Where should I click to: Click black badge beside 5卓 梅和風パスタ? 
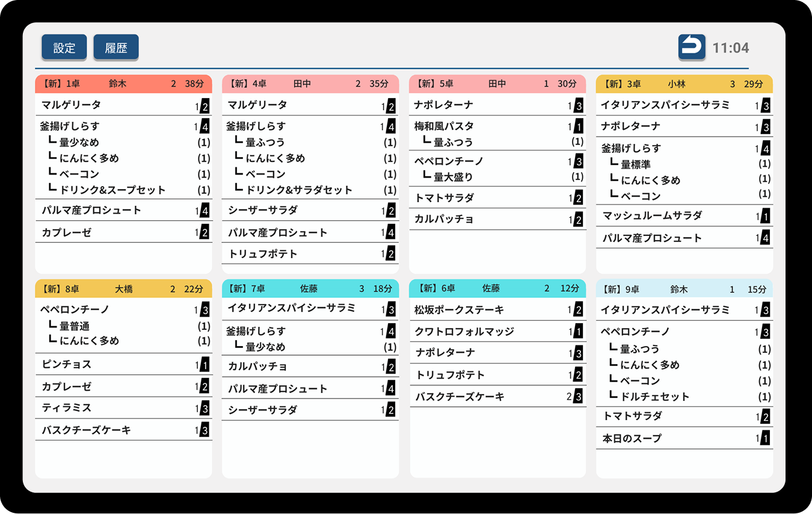point(578,127)
